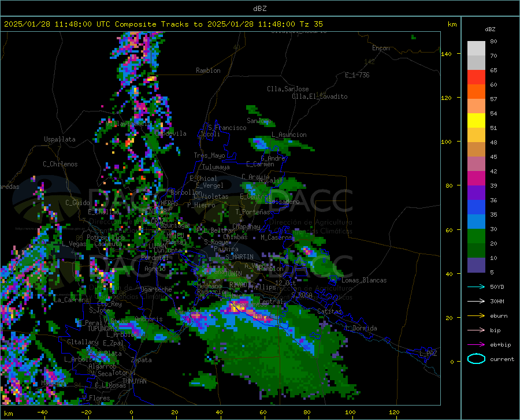
Task: Pick the magenta 39–42 dBZ swatch
Action: click(x=476, y=179)
